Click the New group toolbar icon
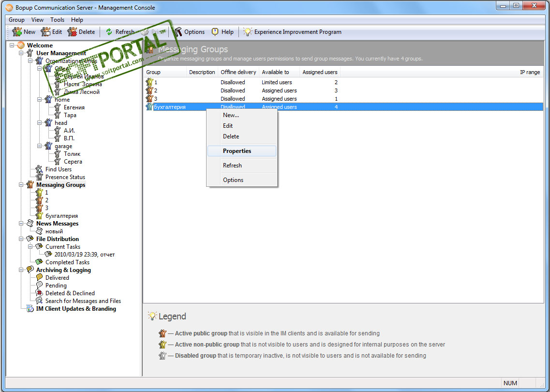Viewport: 550px width, 392px height. (16, 32)
